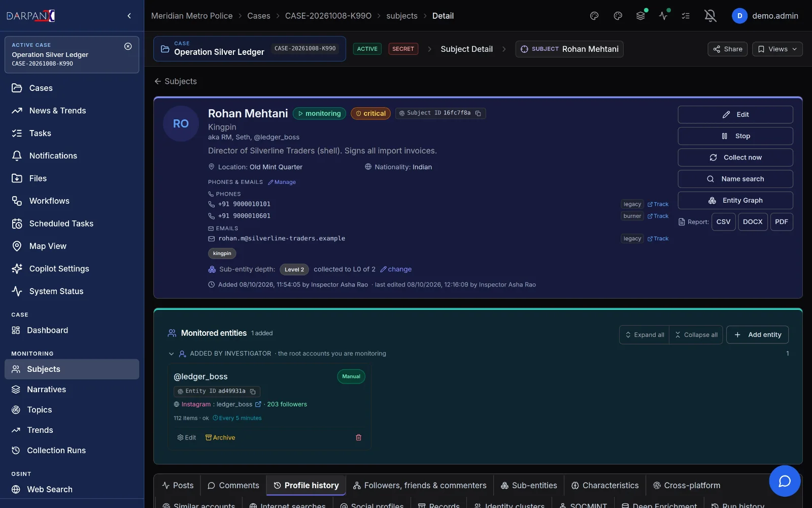Change the sub-entity depth
This screenshot has height=508, width=812.
point(396,269)
